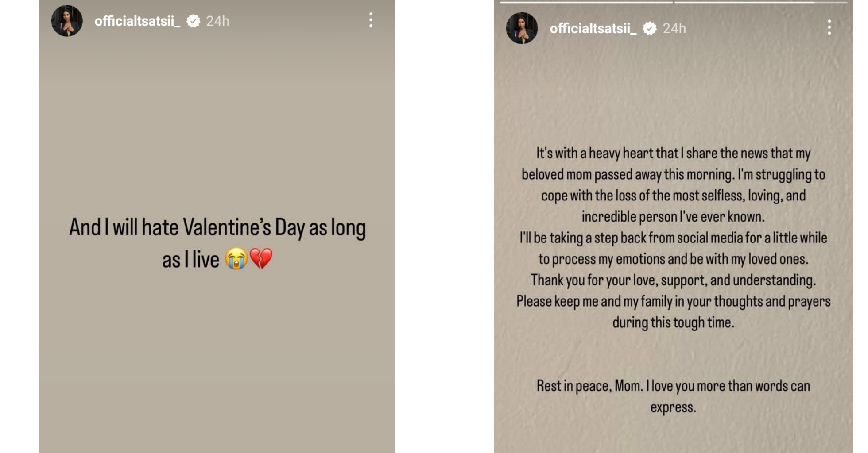Click the verified badge on the left story
Viewport: 868px width, 453px height.
193,21
